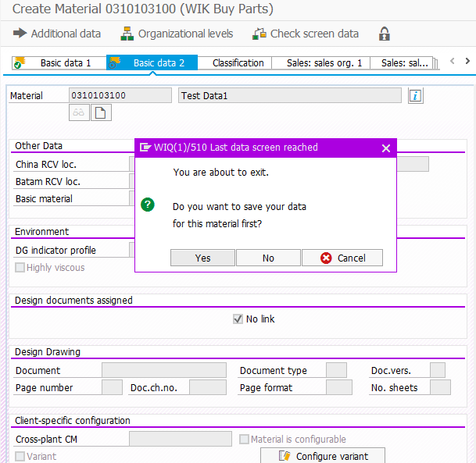Click the Document input field
The image size is (476, 463).
(x=164, y=370)
